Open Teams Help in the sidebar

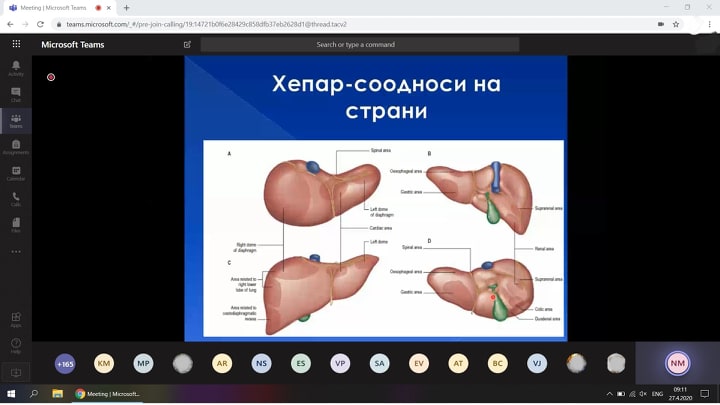(x=15, y=346)
